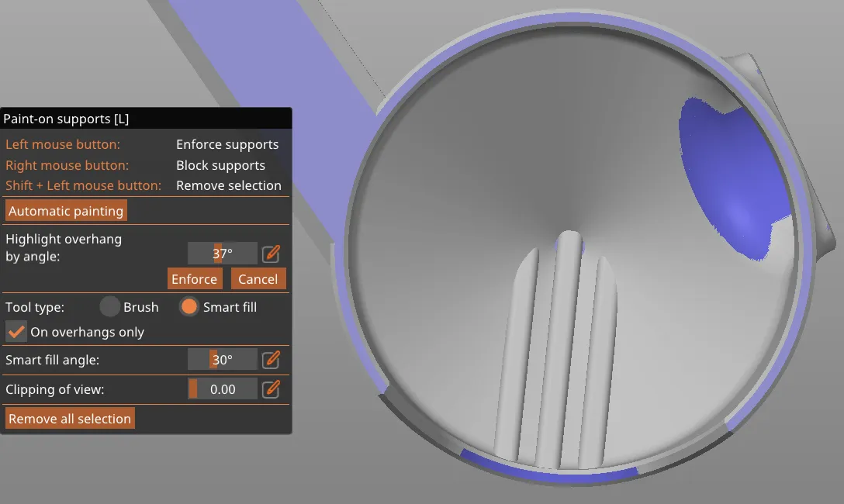Click the Remove selection text
The image size is (844, 504).
[229, 185]
